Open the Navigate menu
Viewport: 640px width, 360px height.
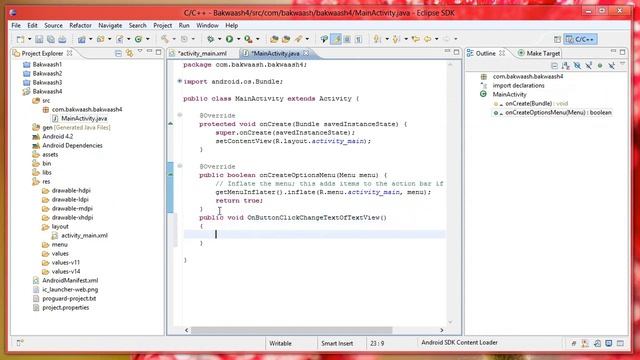coord(110,25)
